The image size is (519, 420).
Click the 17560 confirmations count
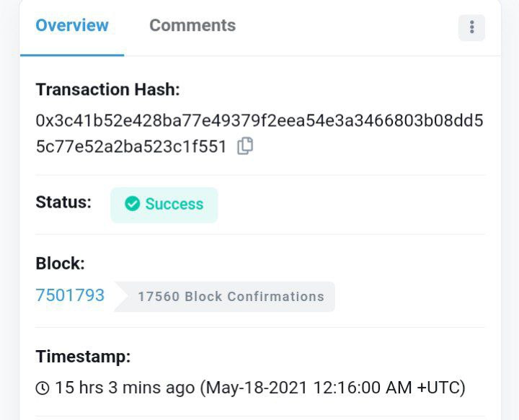pyautogui.click(x=159, y=297)
